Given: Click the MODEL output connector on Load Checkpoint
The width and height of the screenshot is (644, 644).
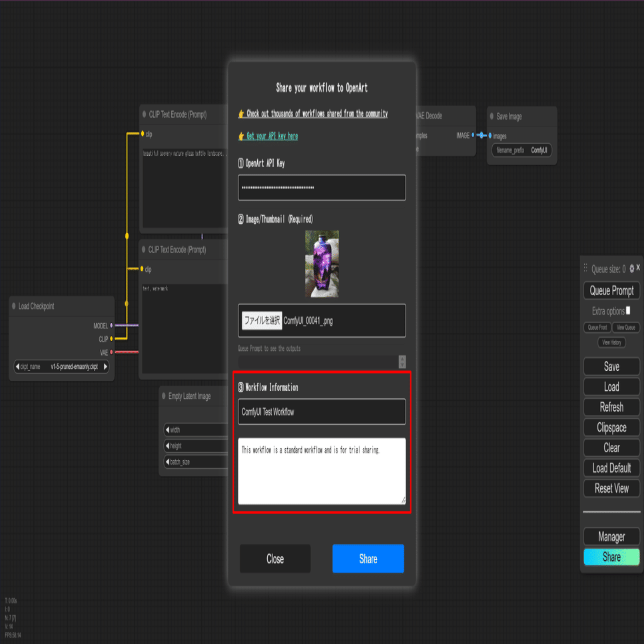Looking at the screenshot, I should [x=111, y=325].
